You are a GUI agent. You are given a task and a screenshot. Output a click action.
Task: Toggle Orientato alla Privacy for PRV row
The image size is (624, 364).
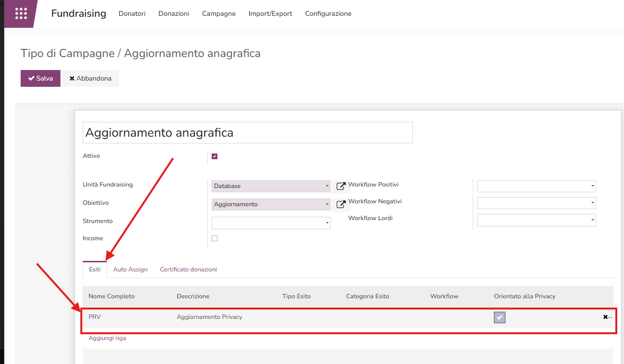coord(500,317)
